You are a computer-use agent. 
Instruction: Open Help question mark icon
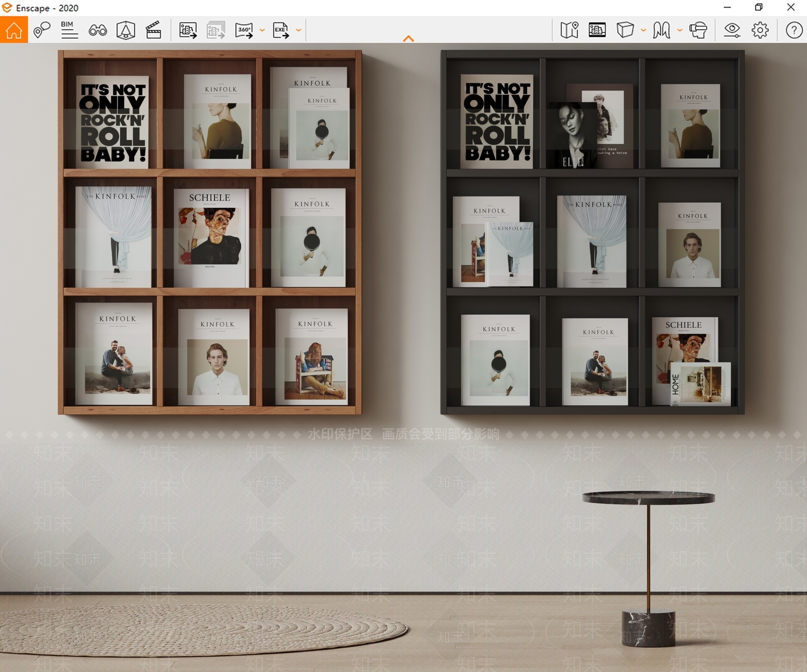794,30
